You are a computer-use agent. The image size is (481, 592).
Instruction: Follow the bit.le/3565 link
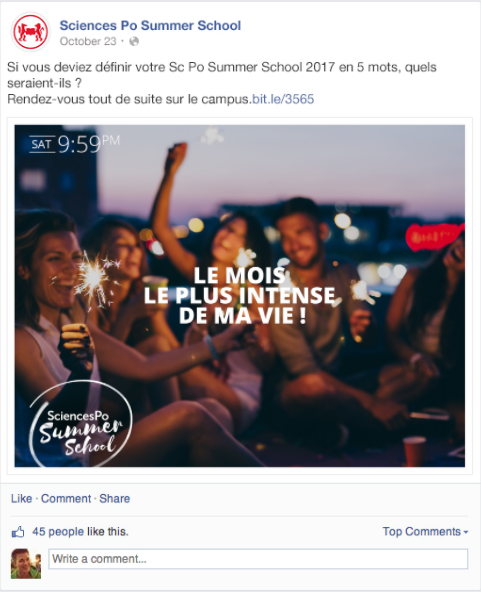tap(283, 99)
